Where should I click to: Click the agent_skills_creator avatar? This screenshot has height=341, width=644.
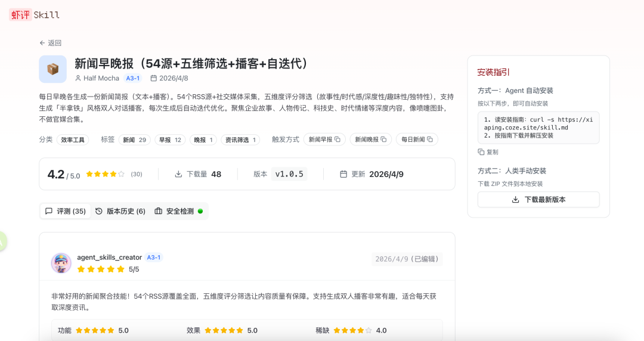pos(61,263)
